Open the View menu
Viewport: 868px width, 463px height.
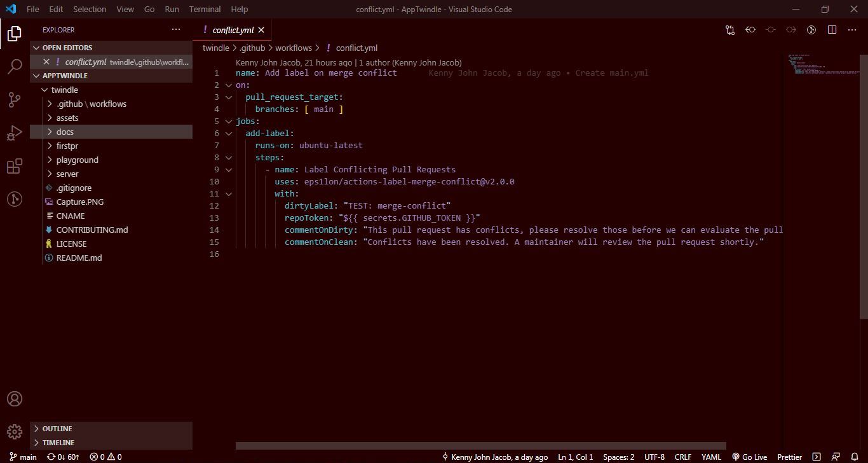[x=125, y=9]
